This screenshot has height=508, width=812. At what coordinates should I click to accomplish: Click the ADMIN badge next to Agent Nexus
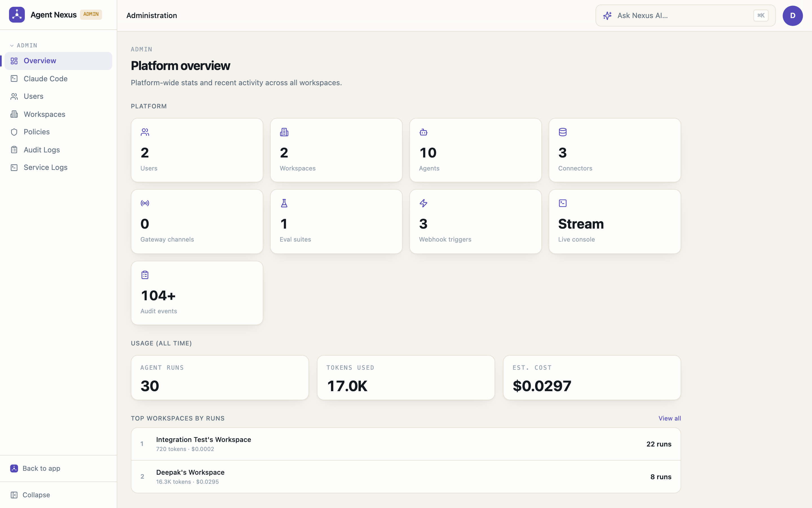91,14
